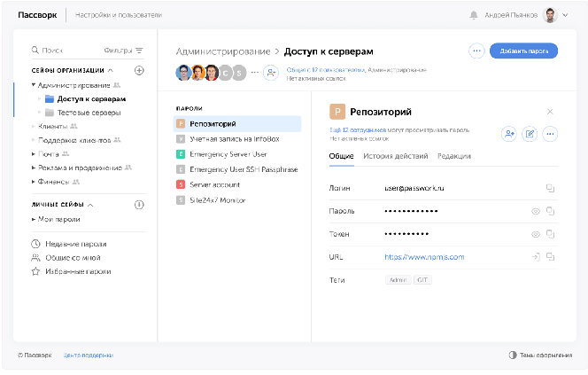Open the Фильтры filter icon
Viewport: 588px width, 375px height.
click(x=140, y=51)
